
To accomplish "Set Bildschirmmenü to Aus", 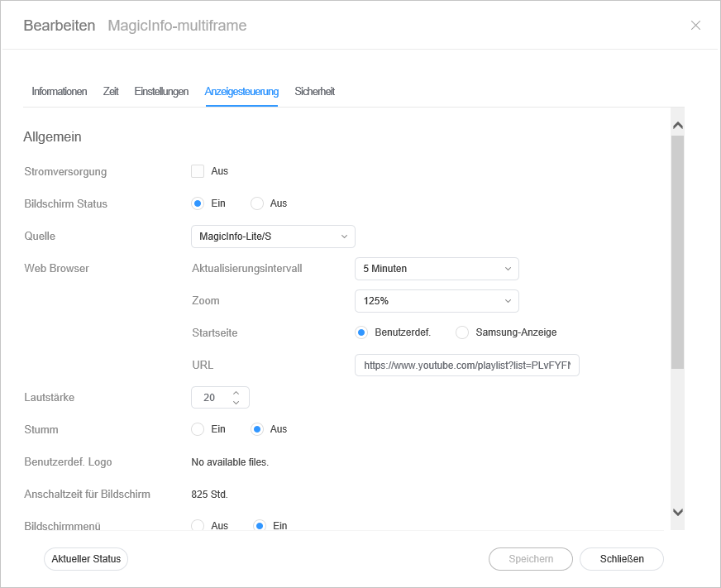I will [x=198, y=525].
